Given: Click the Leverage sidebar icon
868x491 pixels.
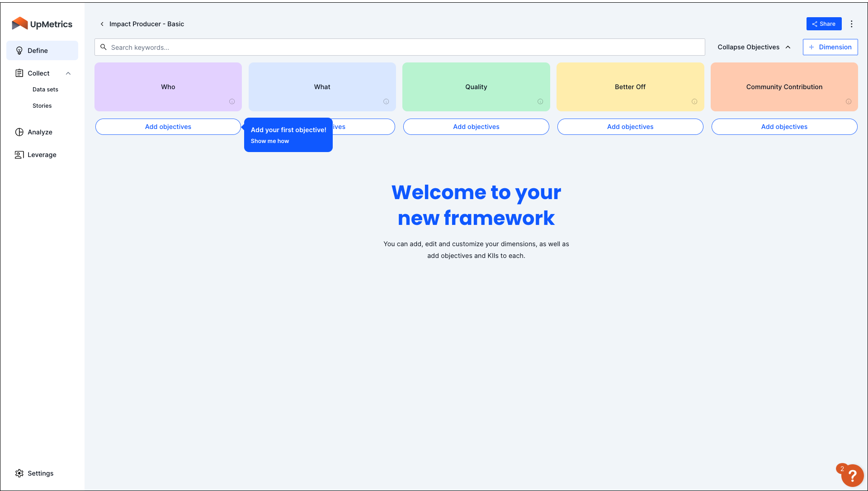Looking at the screenshot, I should [19, 154].
